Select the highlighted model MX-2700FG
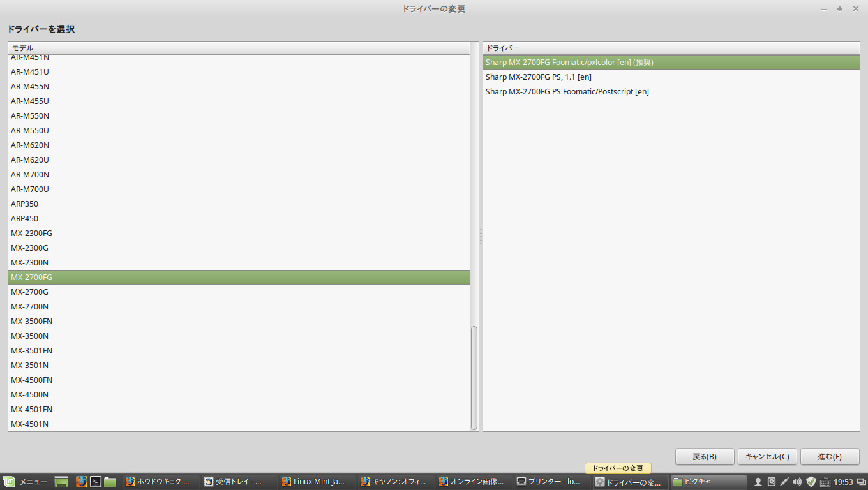The width and height of the screenshot is (868, 490). point(239,278)
